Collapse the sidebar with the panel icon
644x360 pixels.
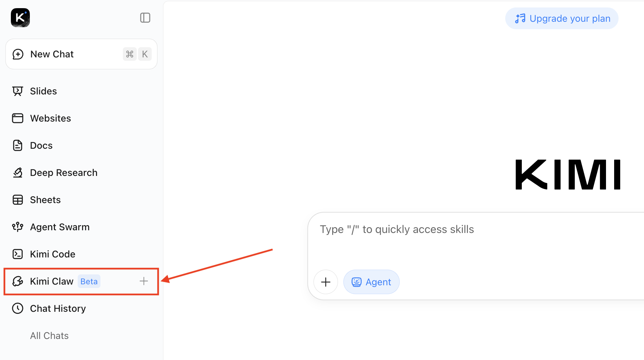point(145,18)
